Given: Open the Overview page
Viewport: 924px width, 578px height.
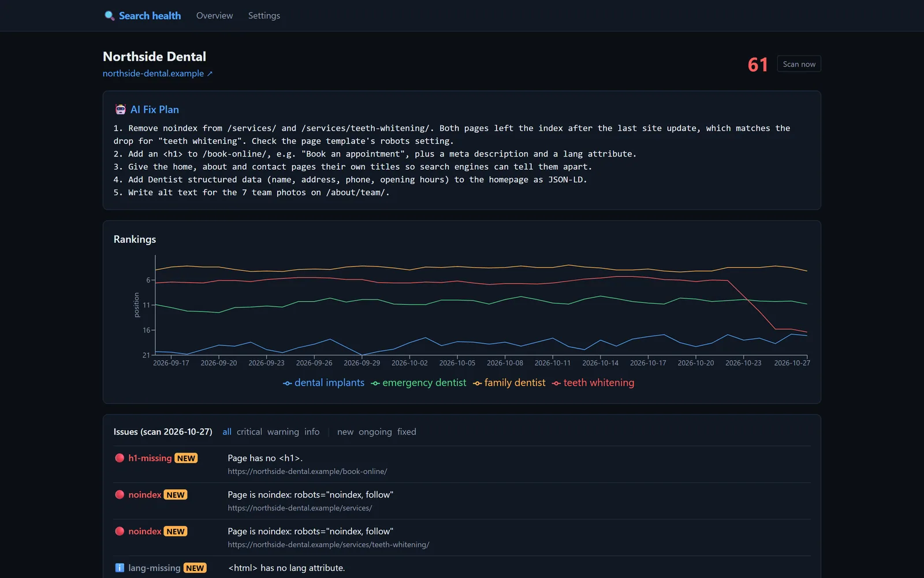Looking at the screenshot, I should 214,16.
